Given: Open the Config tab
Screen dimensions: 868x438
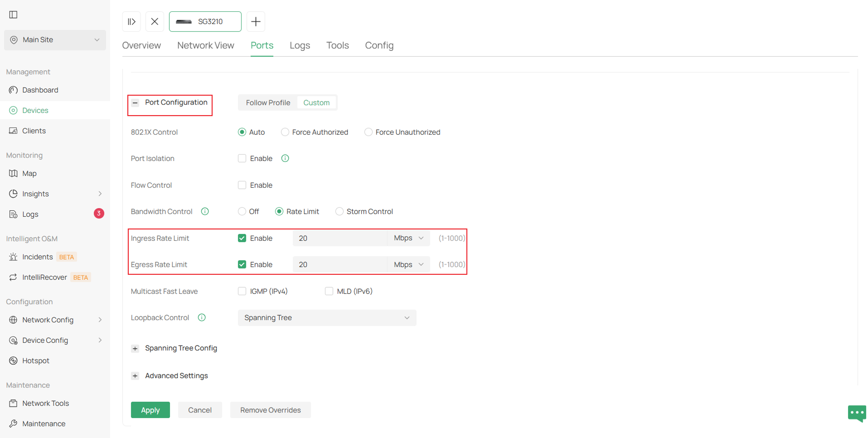Looking at the screenshot, I should 379,45.
